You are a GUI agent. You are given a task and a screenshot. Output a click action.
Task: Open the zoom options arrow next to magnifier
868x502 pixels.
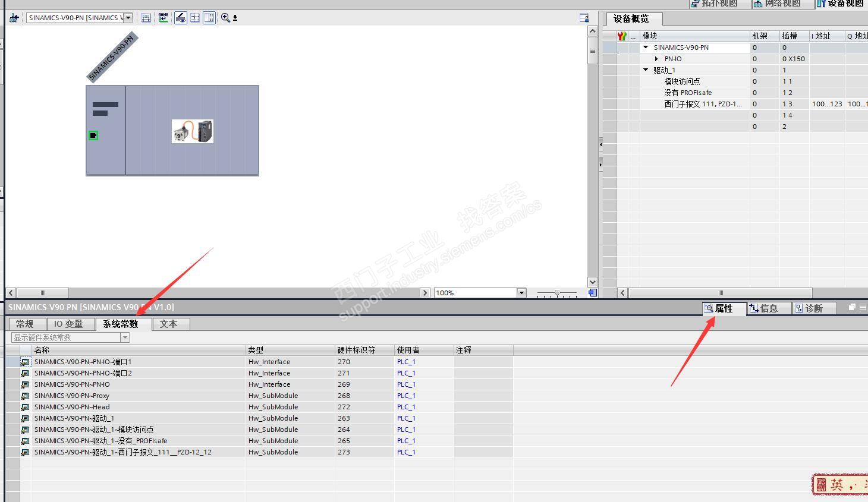pos(235,18)
